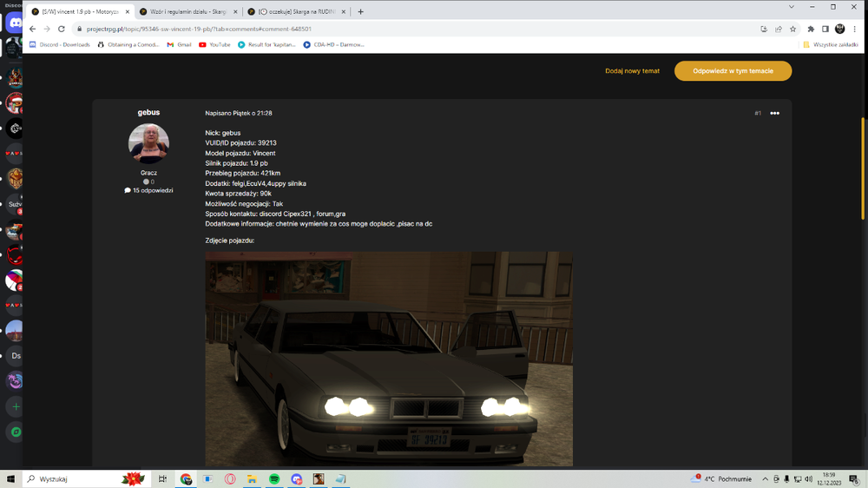Close the 'Skarga na RUDIN' tab
Image resolution: width=868 pixels, height=488 pixels.
343,11
